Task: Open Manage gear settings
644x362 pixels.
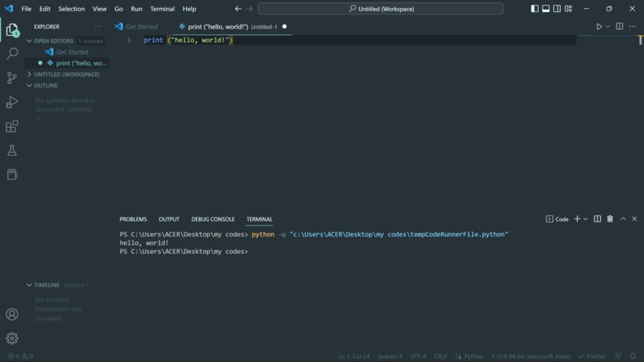Action: pos(12,338)
